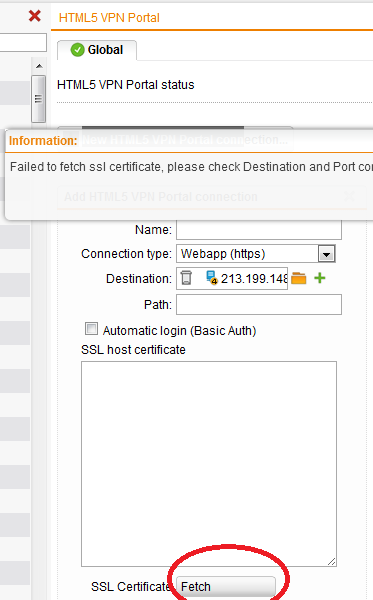Click the HTML5 VPN Portal status label
The width and height of the screenshot is (373, 600).
pos(125,85)
